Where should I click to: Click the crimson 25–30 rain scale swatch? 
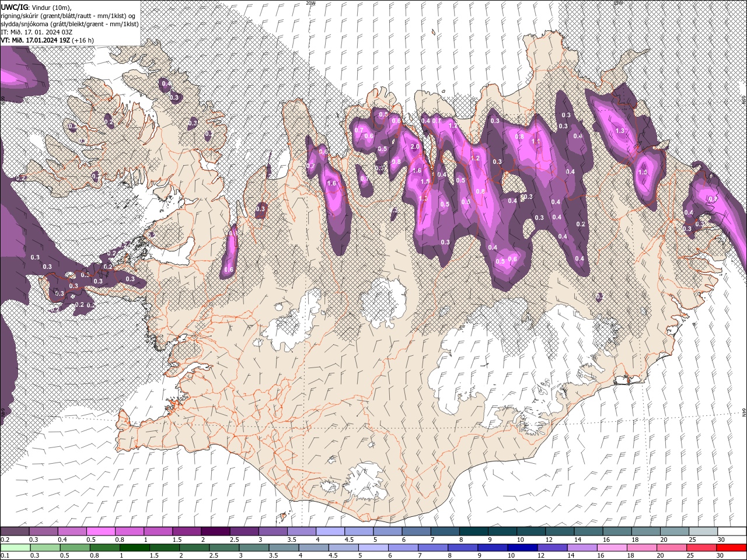(x=701, y=548)
